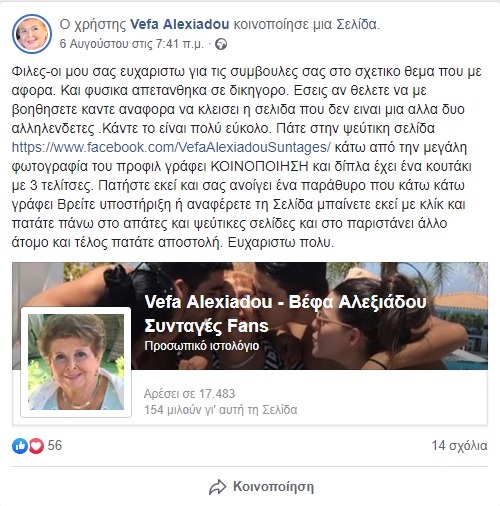Click the post body text paragraph

coord(247,157)
